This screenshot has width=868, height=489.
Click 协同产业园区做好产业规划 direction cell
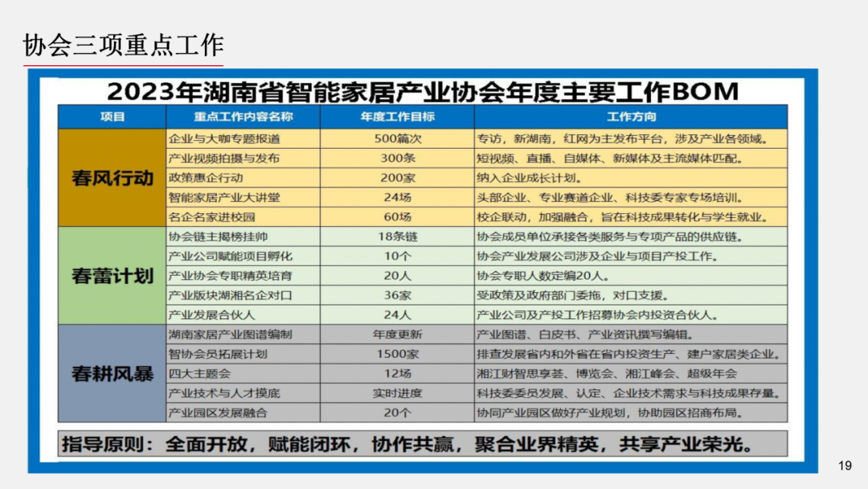pos(631,413)
